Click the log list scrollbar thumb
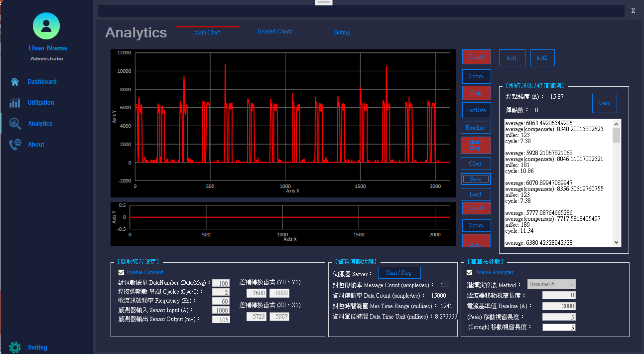Viewport: 644px width, 354px height. (617, 136)
